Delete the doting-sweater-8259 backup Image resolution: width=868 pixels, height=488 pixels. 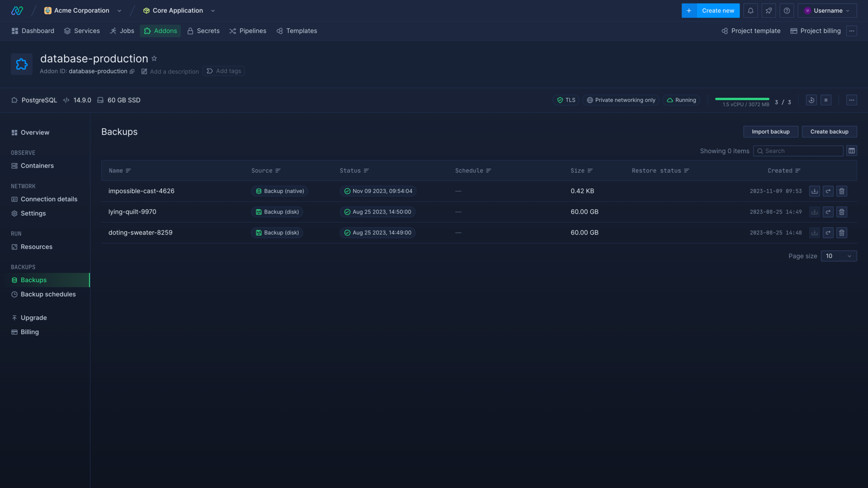point(842,233)
